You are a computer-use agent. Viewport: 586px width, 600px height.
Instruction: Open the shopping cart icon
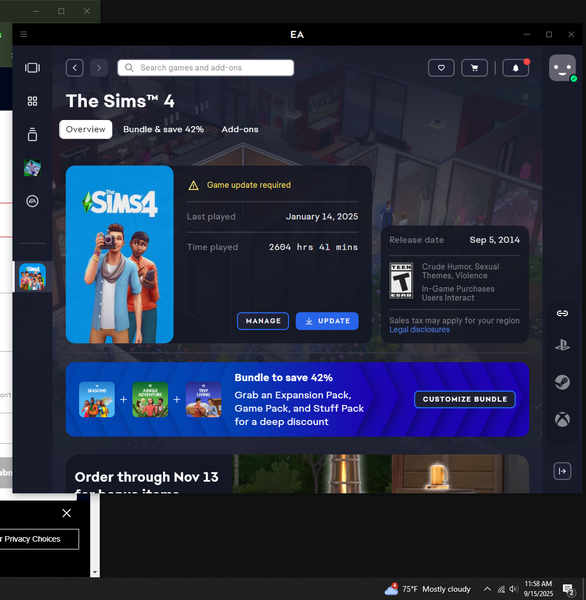point(475,68)
